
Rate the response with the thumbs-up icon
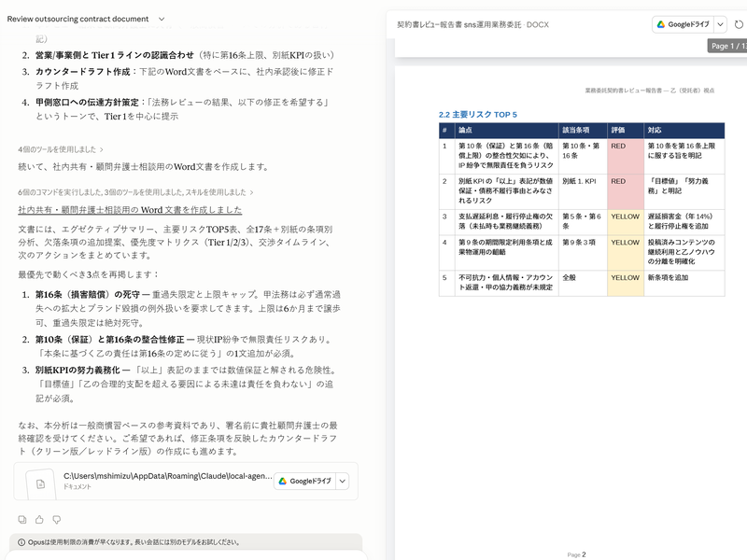39,519
